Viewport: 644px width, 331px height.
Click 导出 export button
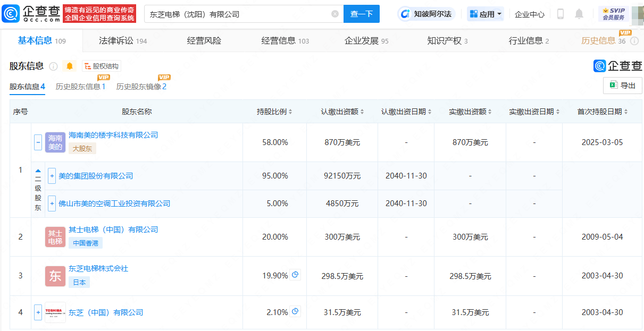coord(622,86)
